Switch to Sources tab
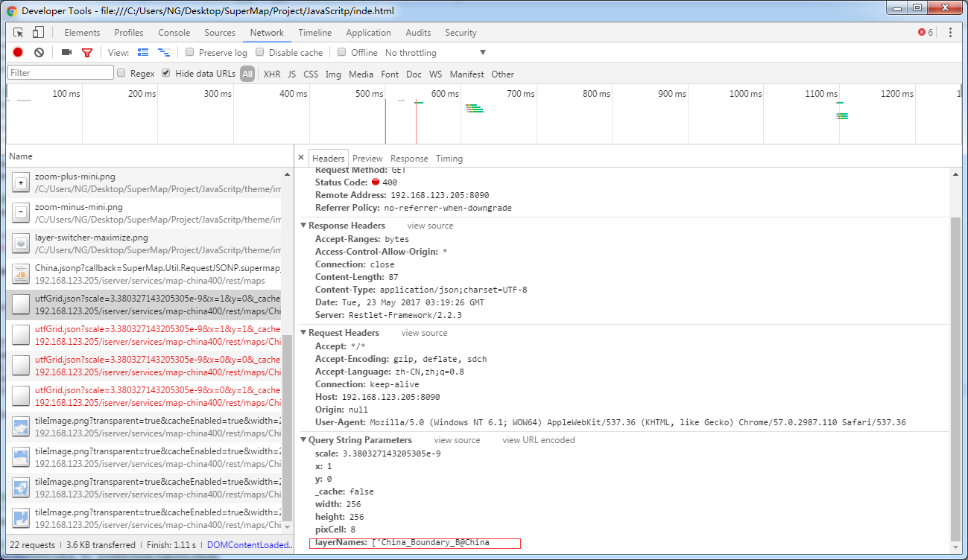968x560 pixels. (x=220, y=33)
